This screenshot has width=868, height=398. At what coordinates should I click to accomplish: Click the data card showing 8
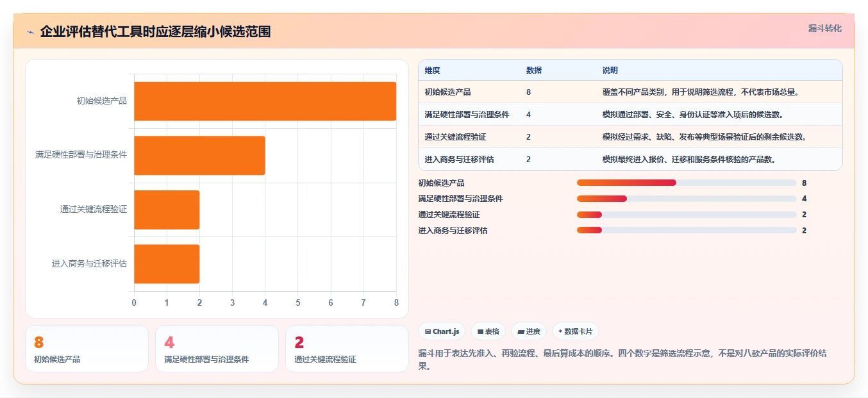(87, 349)
